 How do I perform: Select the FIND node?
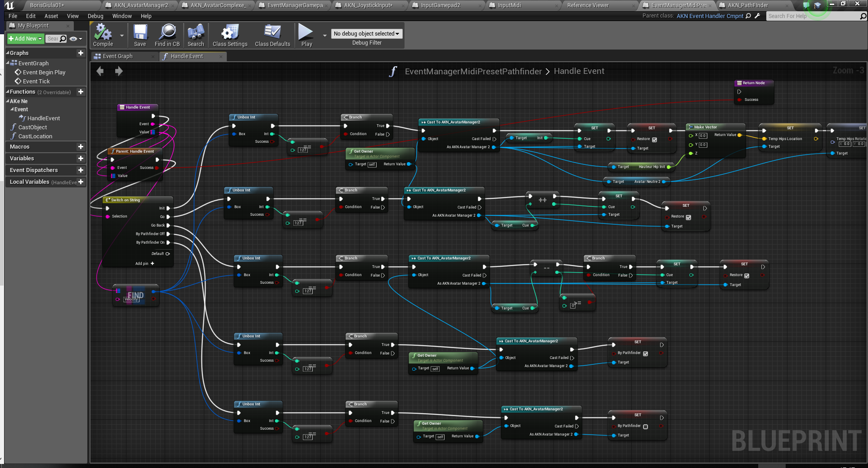(135, 295)
